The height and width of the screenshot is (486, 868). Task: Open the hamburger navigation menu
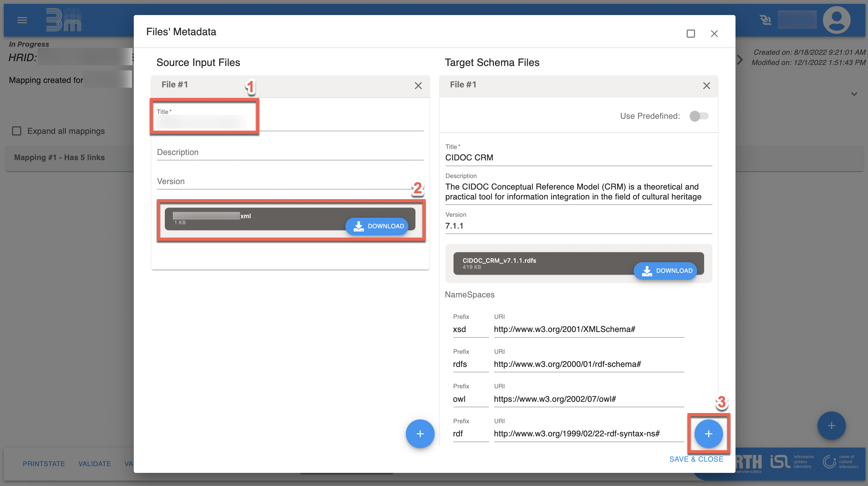[22, 20]
